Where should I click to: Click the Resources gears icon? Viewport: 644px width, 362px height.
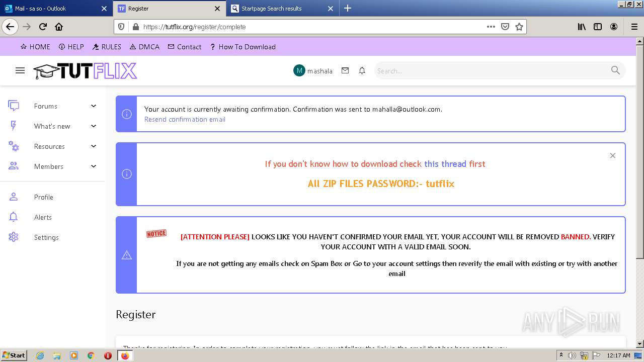click(x=14, y=146)
